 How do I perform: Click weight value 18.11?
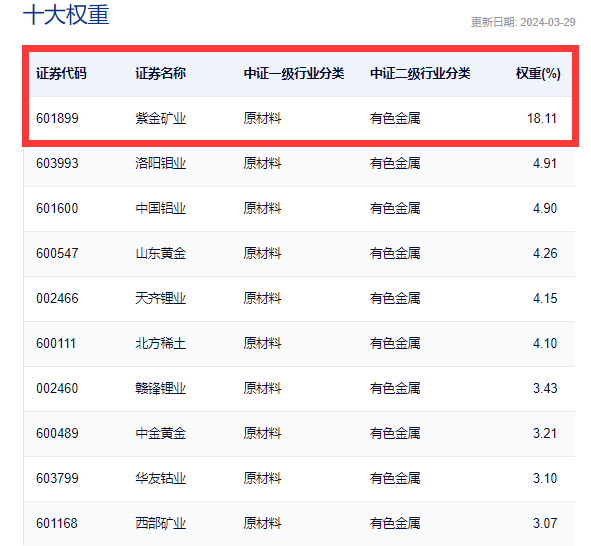tap(542, 118)
